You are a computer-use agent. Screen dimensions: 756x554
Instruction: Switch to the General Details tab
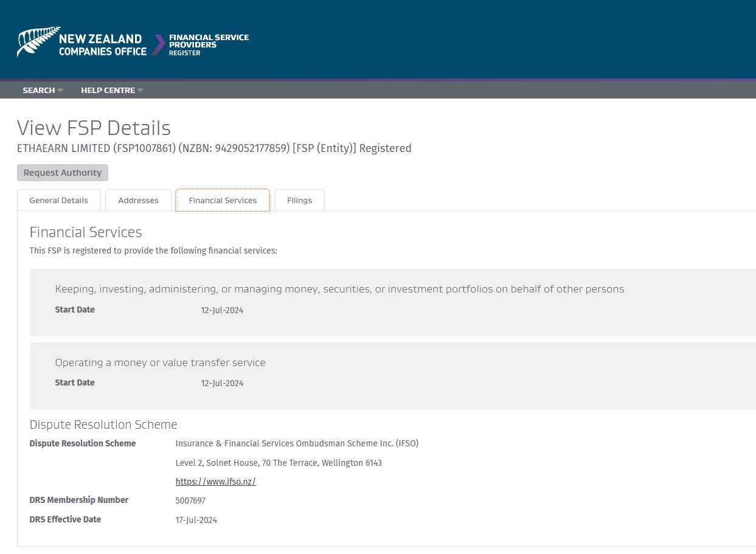pos(59,200)
